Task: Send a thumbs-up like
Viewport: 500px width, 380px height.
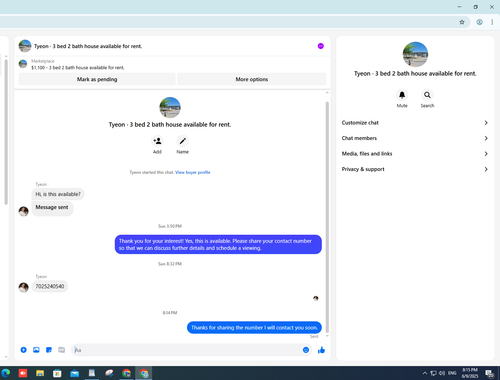Action: [321, 350]
